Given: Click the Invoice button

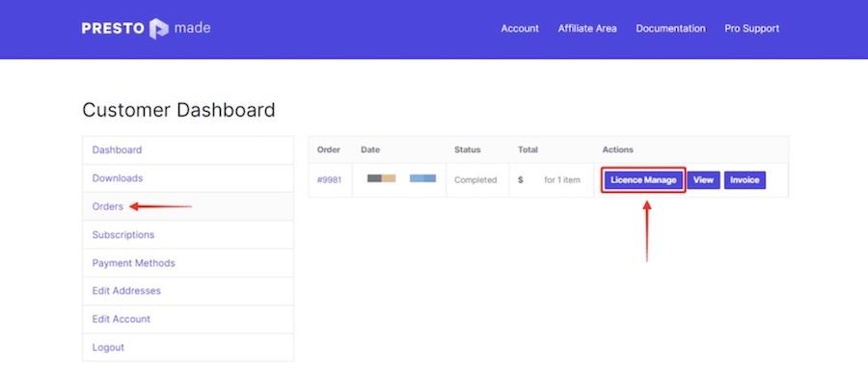Looking at the screenshot, I should pos(745,180).
